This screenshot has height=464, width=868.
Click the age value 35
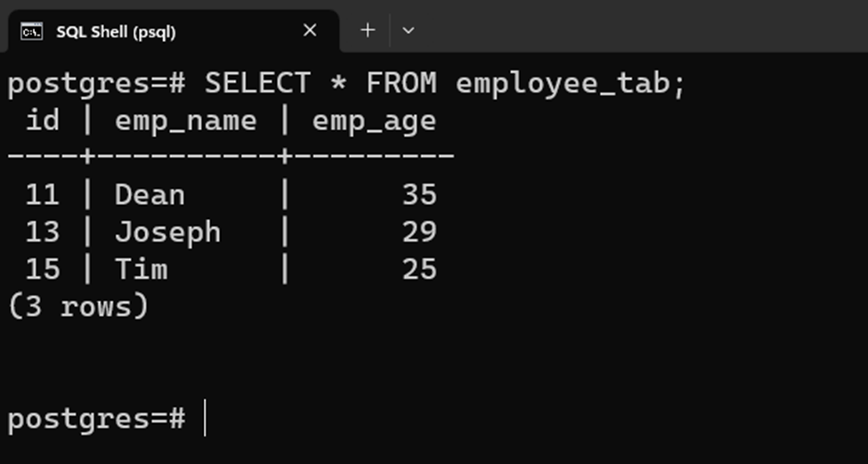click(x=418, y=195)
